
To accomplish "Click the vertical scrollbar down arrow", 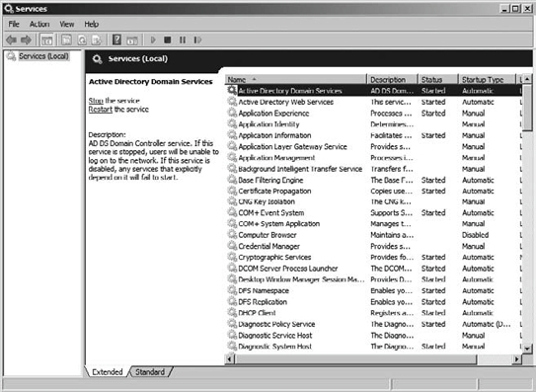I will 527,349.
